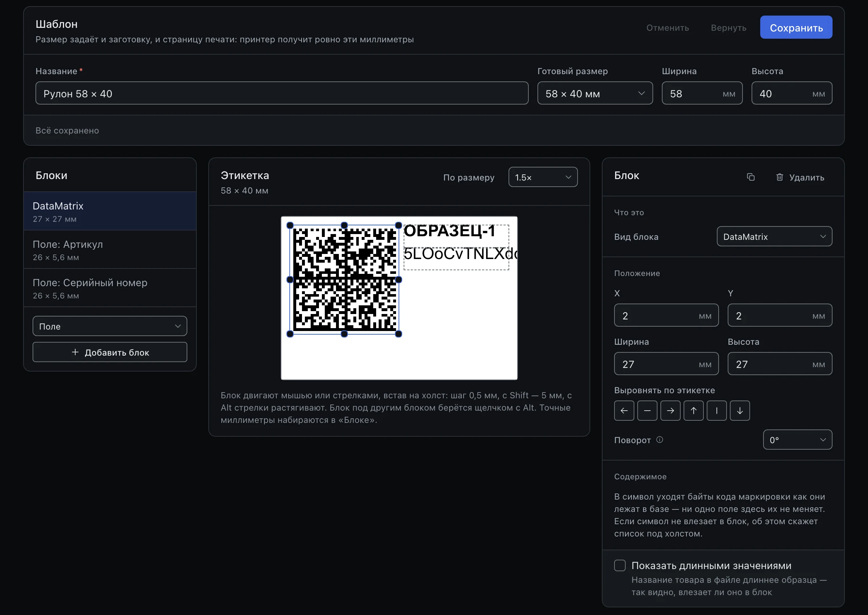This screenshot has width=868, height=615.
Task: Click the Что это section heading
Action: pyautogui.click(x=629, y=212)
